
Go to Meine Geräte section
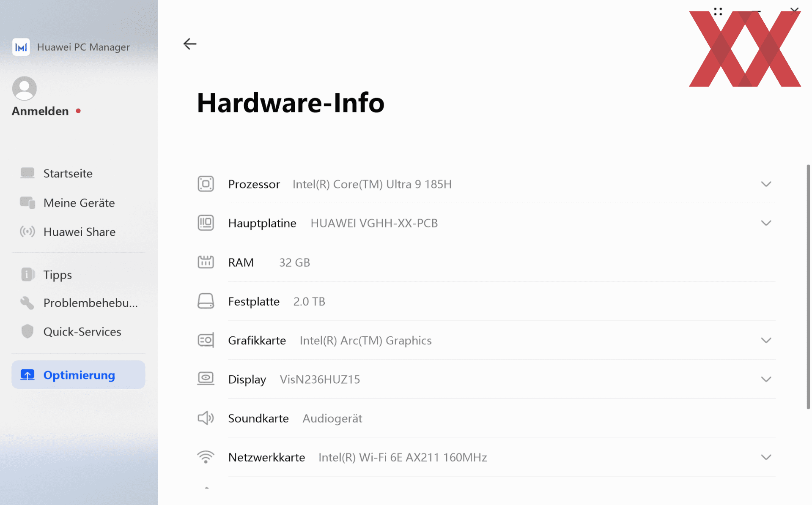coord(79,203)
